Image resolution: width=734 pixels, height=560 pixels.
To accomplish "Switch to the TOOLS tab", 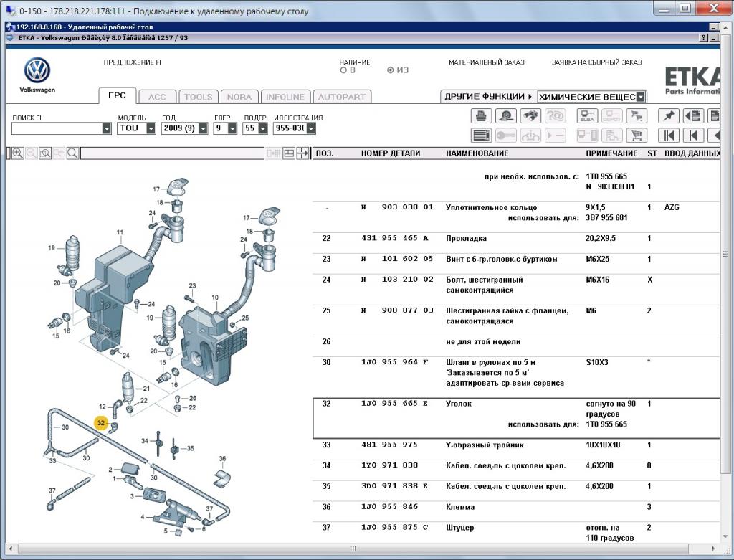I will pos(199,97).
